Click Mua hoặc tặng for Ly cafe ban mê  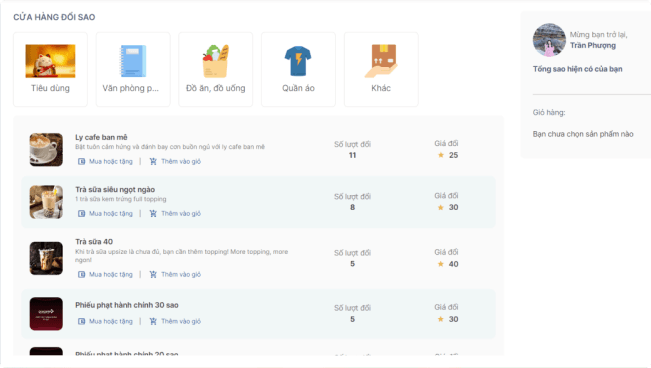pos(111,161)
